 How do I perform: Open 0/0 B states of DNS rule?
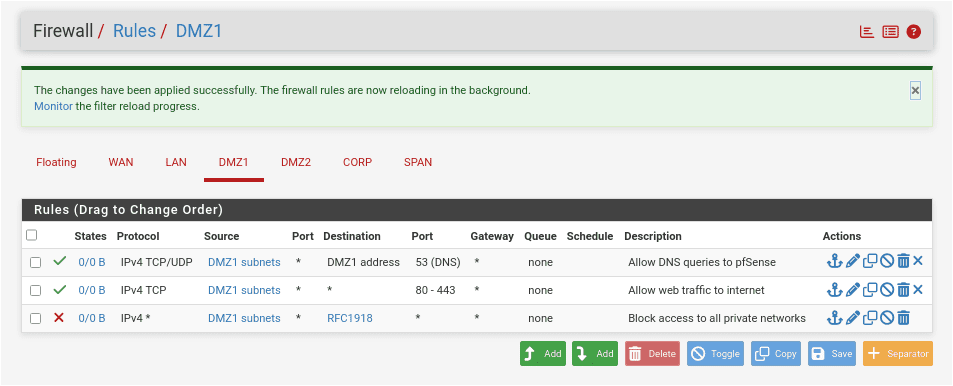(92, 263)
